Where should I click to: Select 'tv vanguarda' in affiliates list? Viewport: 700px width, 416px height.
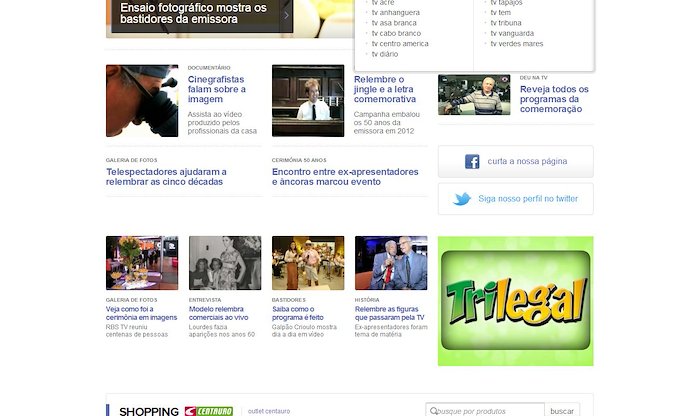[x=512, y=33]
